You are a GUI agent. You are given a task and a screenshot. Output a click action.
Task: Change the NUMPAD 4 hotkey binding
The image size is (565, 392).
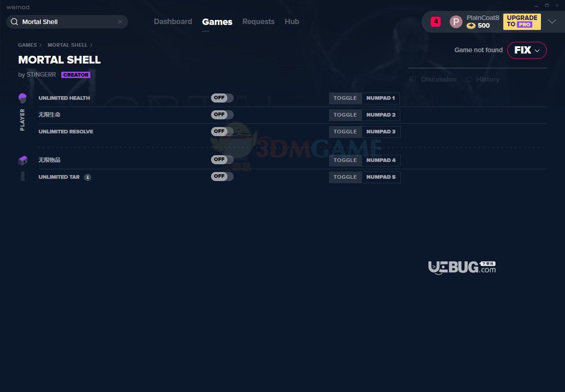pos(381,160)
